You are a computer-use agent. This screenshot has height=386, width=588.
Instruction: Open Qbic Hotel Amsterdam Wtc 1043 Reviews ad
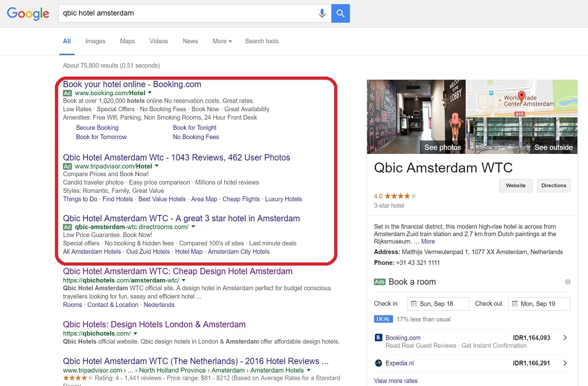pos(177,157)
